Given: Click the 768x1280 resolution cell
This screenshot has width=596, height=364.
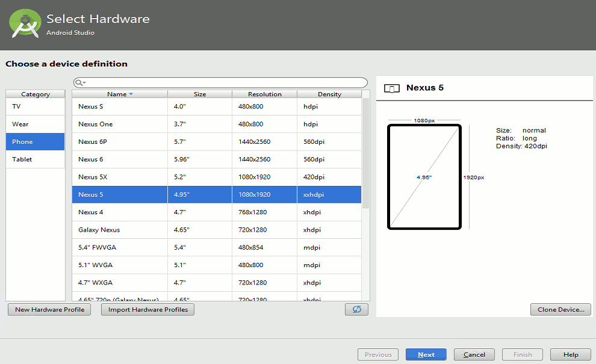Looking at the screenshot, I should pyautogui.click(x=264, y=212).
